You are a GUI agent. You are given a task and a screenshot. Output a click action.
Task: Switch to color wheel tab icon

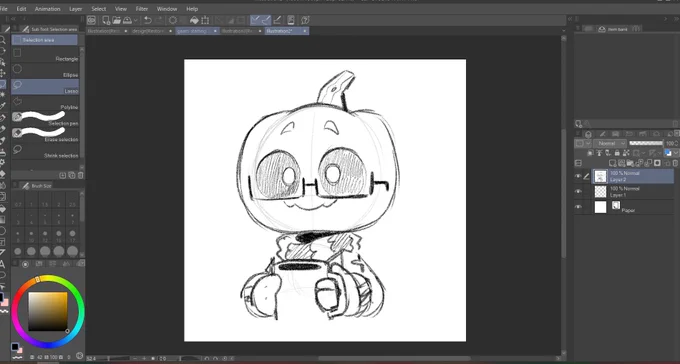pyautogui.click(x=25, y=264)
